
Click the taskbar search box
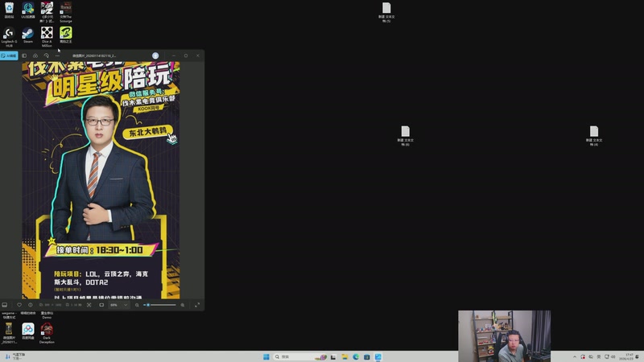tap(300, 356)
